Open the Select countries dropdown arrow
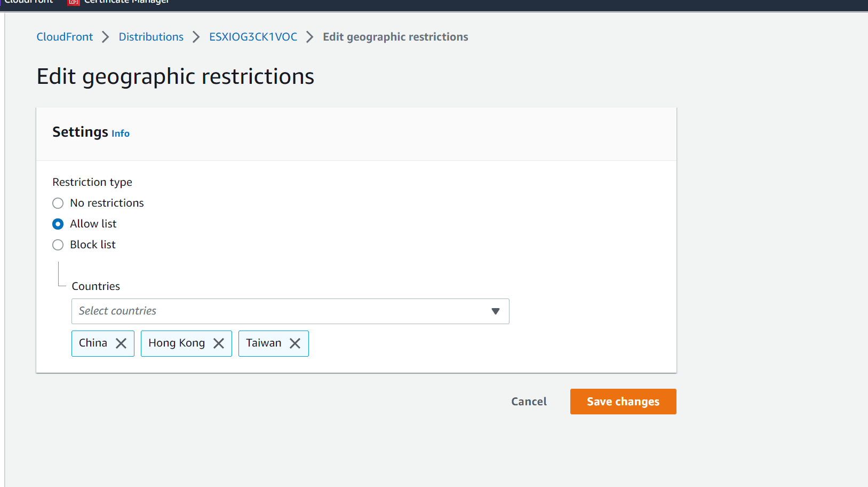Image resolution: width=868 pixels, height=487 pixels. pyautogui.click(x=496, y=311)
